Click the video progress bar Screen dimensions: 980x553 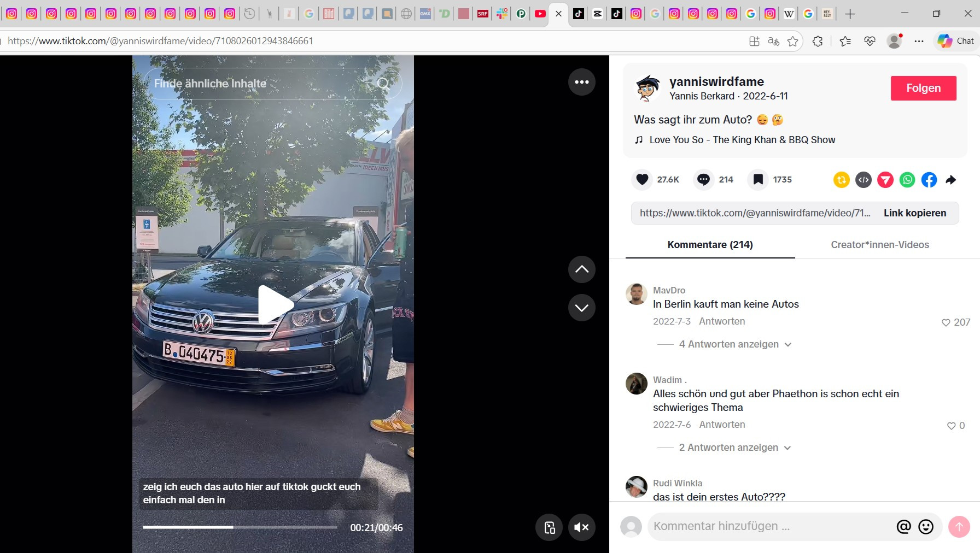240,527
